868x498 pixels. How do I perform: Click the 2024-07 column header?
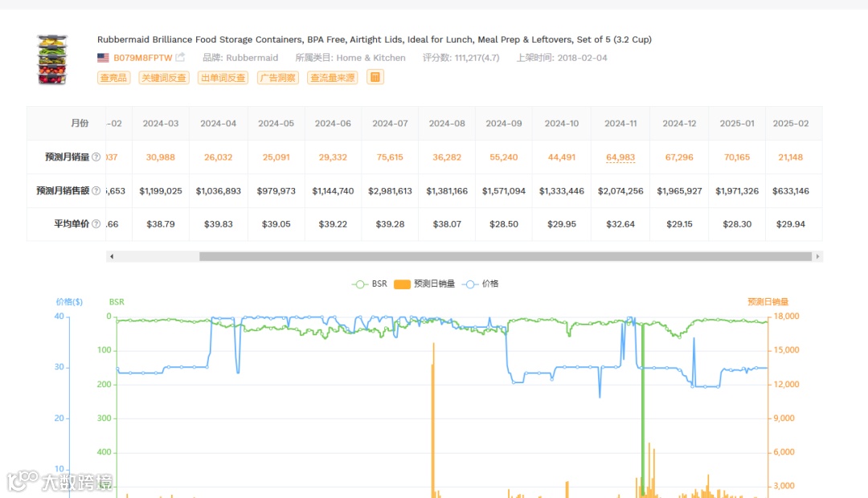tap(391, 124)
